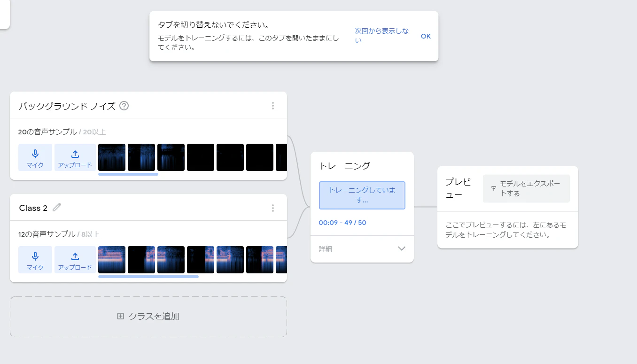Select third spectrogram sample in バックグラウンド ノイズ
Screen dimensions: 637x364
[x=171, y=157]
